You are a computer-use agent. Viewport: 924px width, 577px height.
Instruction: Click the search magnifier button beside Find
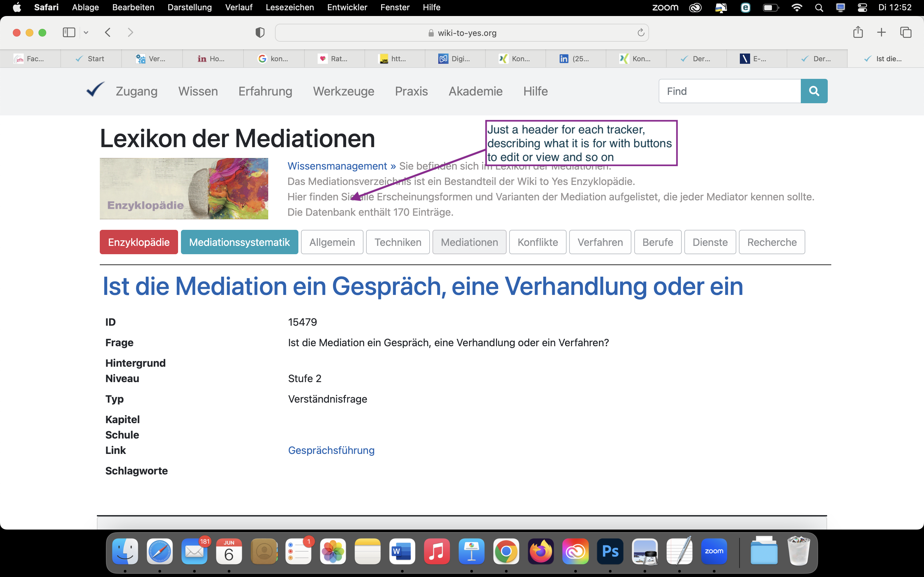pos(814,91)
